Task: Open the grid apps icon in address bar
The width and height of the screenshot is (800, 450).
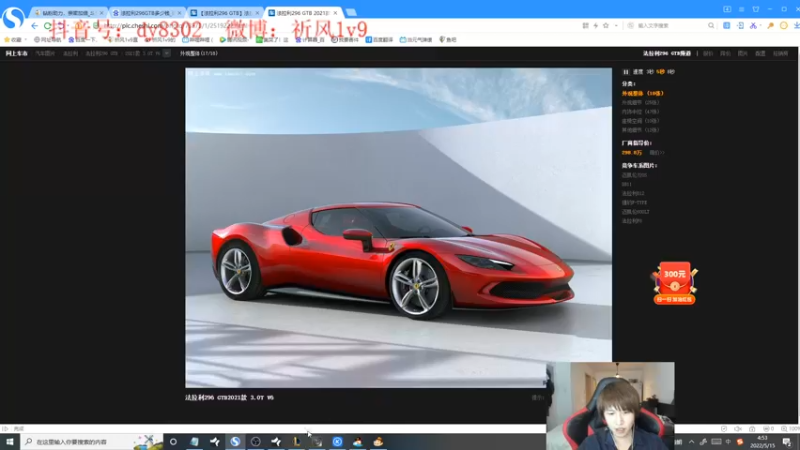Action: pos(585,26)
